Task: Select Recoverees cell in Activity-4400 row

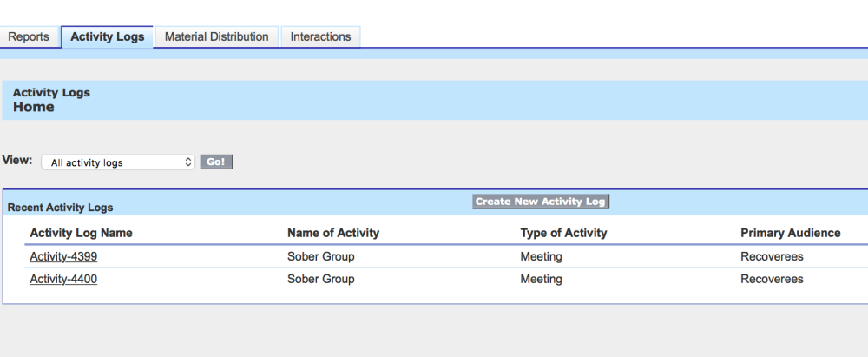Action: click(x=772, y=280)
